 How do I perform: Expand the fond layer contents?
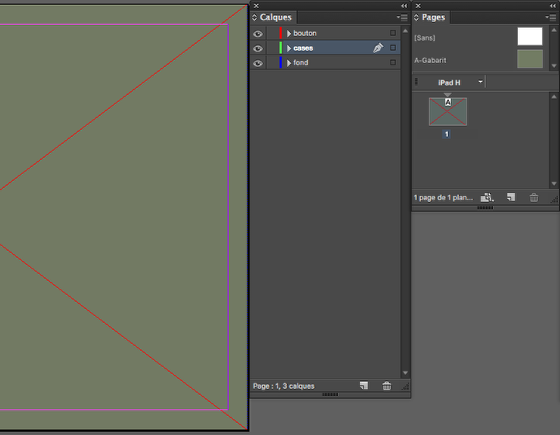pos(289,63)
